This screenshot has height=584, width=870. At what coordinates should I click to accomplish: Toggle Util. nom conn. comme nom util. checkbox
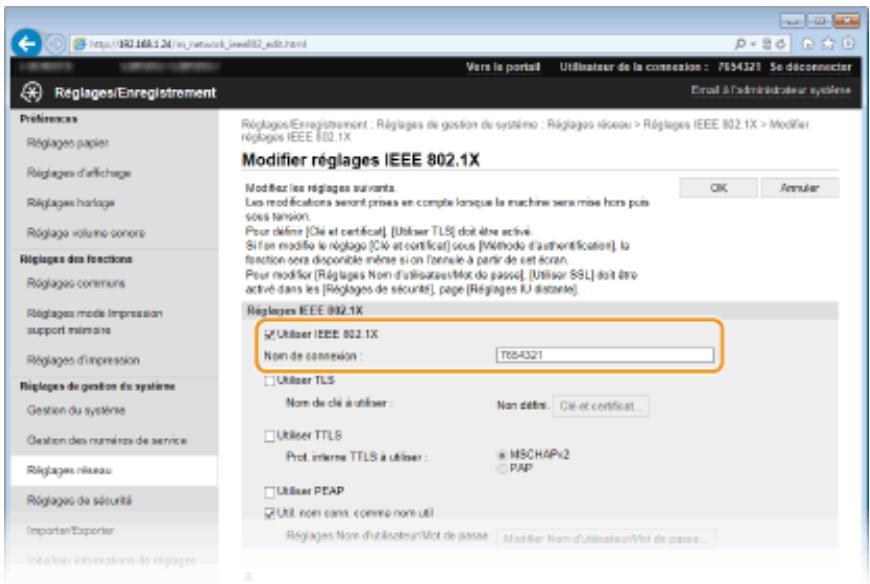[270, 513]
